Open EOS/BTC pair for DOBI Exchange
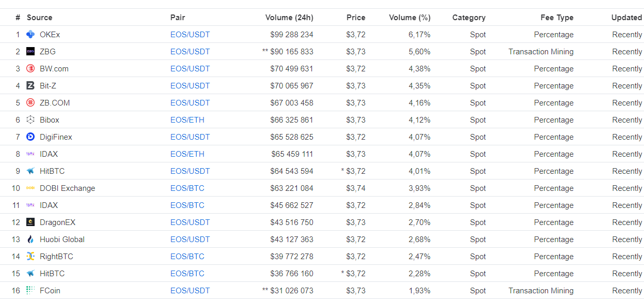Screen dimensions: 644x299 point(187,188)
